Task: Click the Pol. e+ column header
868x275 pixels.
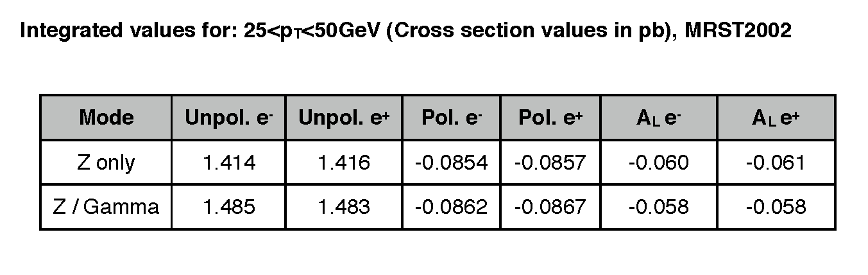Action: point(551,118)
